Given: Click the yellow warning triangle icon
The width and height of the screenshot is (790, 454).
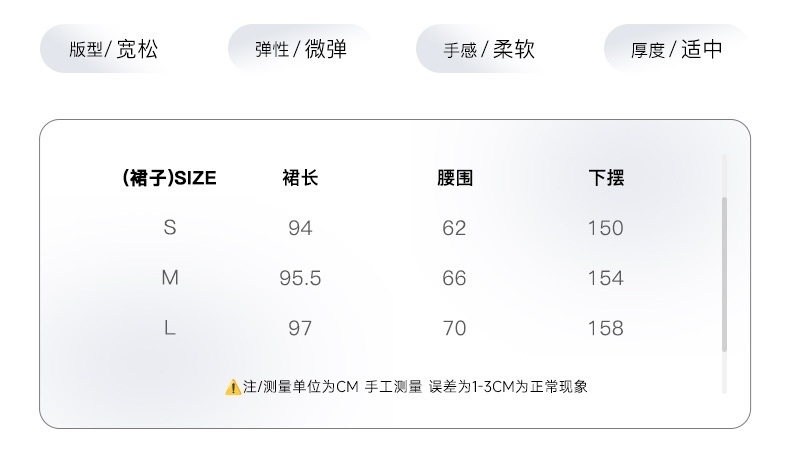Looking at the screenshot, I should 233,387.
